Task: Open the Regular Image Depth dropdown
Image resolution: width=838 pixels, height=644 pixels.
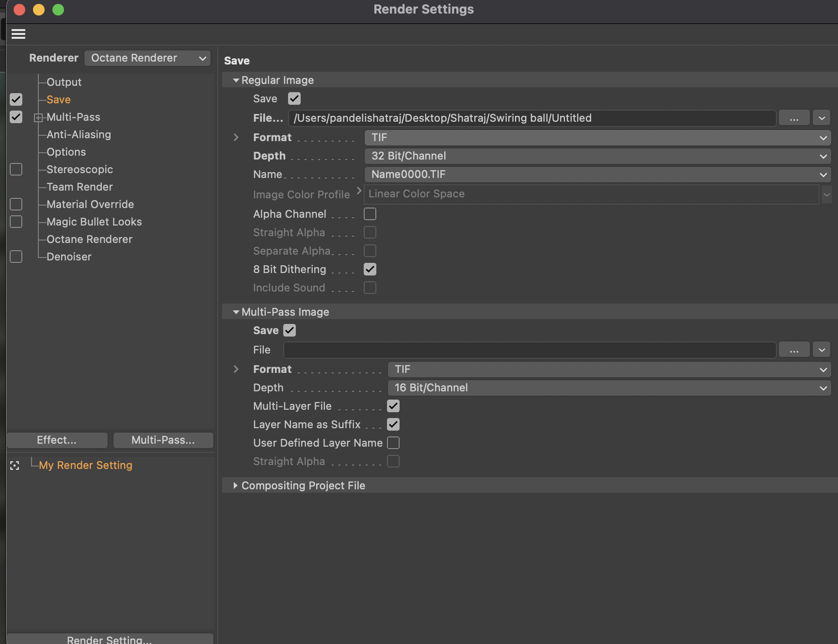Action: 597,156
